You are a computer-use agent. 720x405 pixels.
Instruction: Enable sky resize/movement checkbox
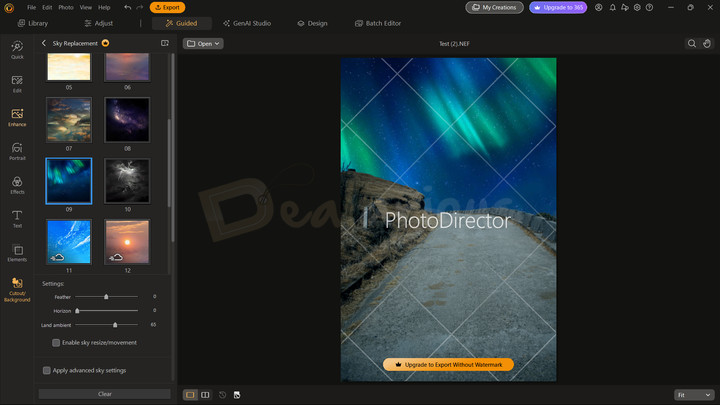pyautogui.click(x=56, y=343)
